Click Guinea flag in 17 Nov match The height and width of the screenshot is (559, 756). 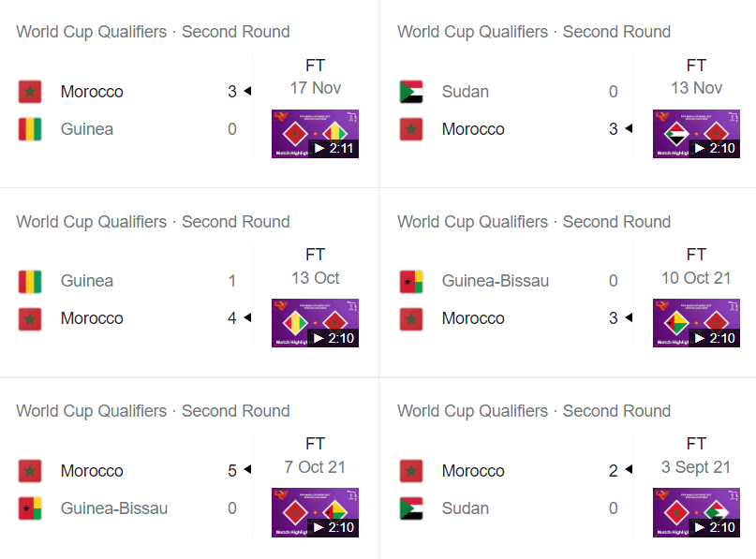pos(30,129)
